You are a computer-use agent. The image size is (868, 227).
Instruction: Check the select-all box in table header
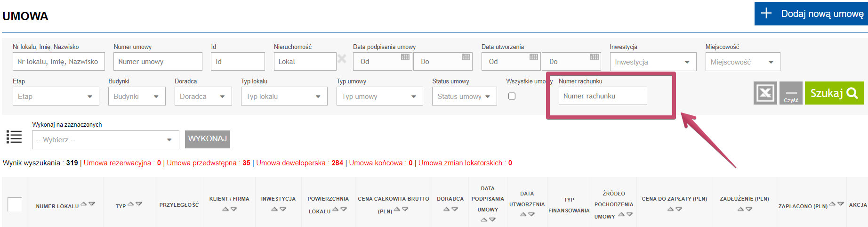point(15,204)
